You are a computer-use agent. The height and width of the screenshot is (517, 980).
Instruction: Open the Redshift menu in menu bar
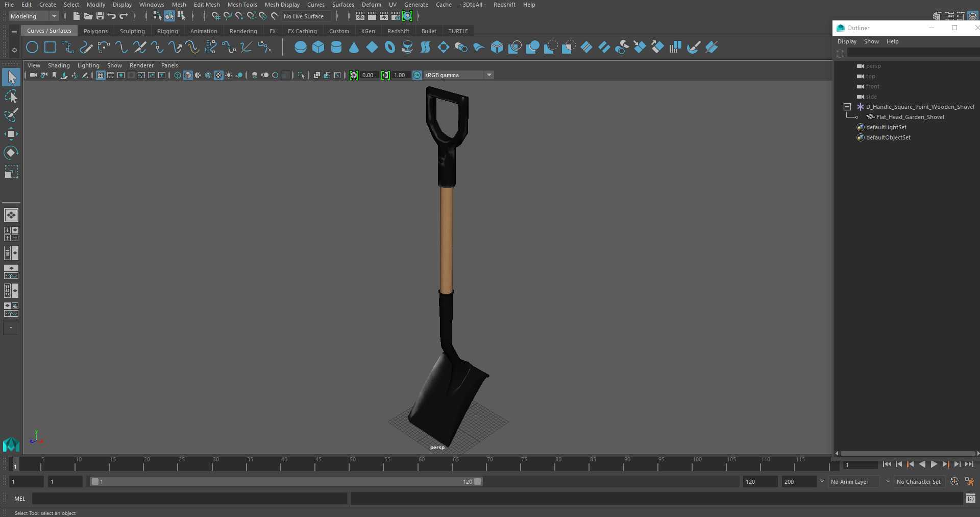click(504, 5)
